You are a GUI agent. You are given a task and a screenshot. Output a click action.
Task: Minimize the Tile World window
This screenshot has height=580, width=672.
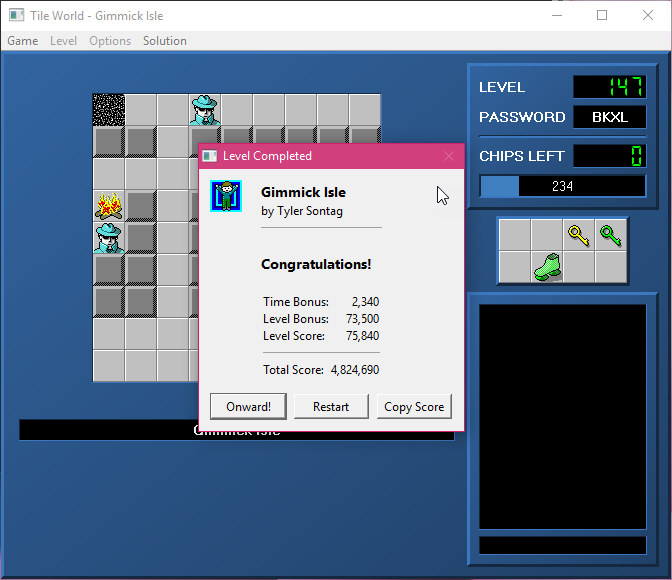pos(557,15)
